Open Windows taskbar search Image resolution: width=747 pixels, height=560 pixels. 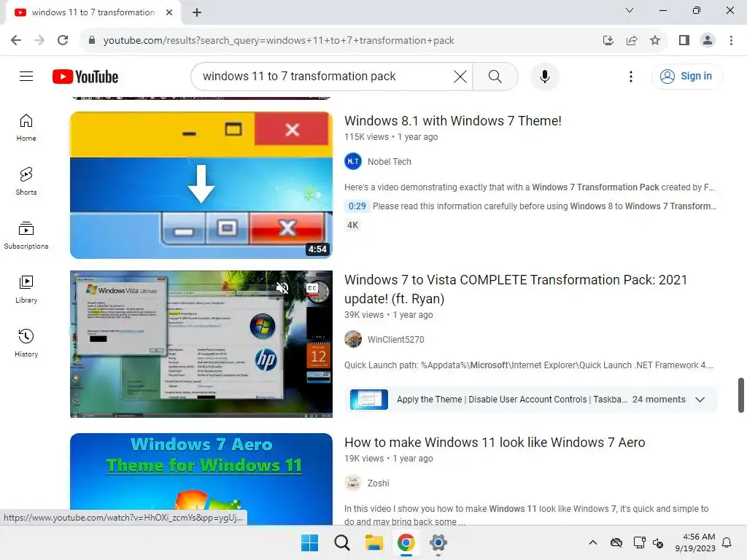click(341, 542)
